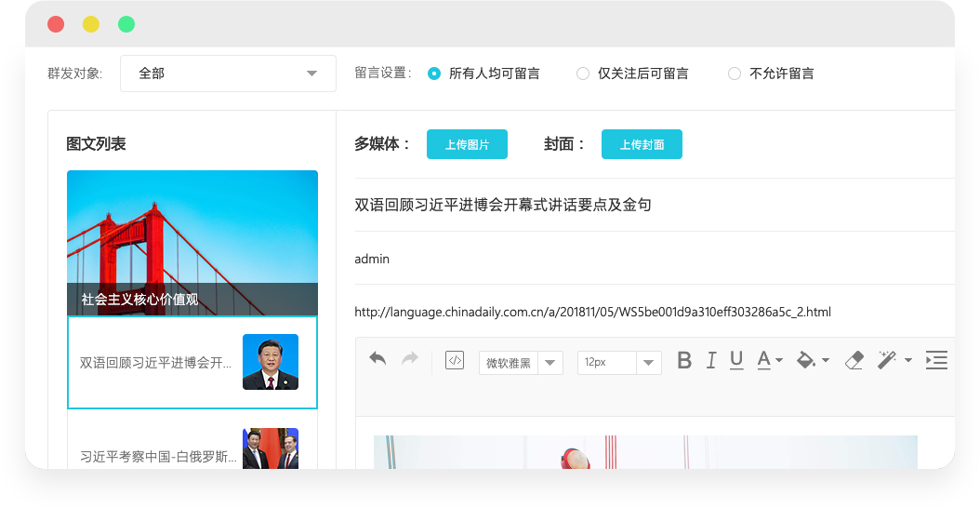Screen dimensions: 980x508
Task: Click the 图文列表 heading
Action: 97,144
